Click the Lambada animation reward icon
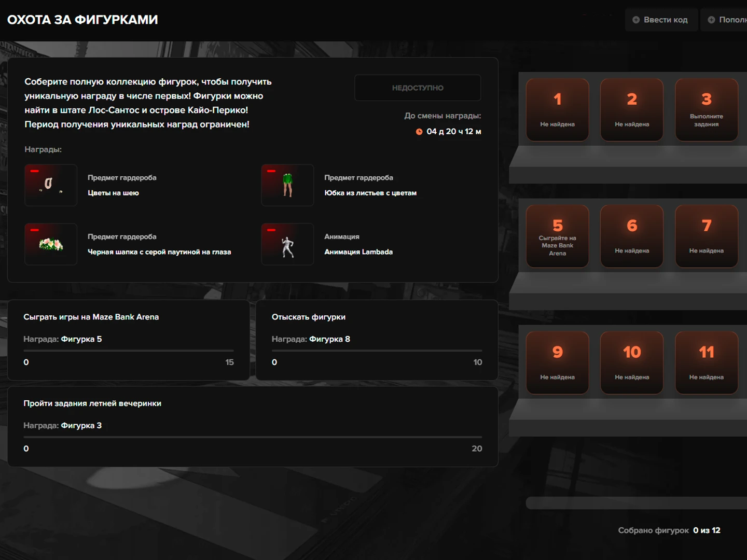747x560 pixels. point(287,244)
